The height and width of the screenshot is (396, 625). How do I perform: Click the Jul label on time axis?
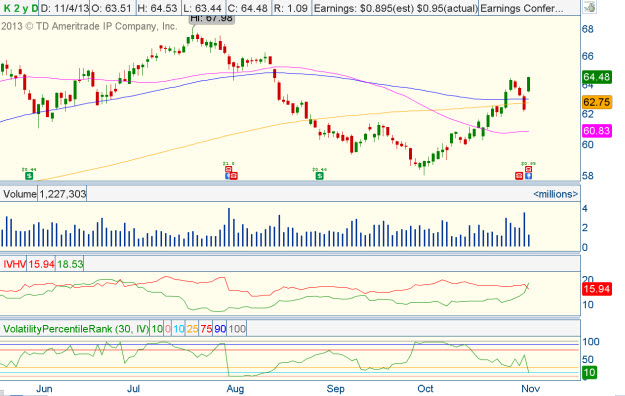[x=133, y=388]
